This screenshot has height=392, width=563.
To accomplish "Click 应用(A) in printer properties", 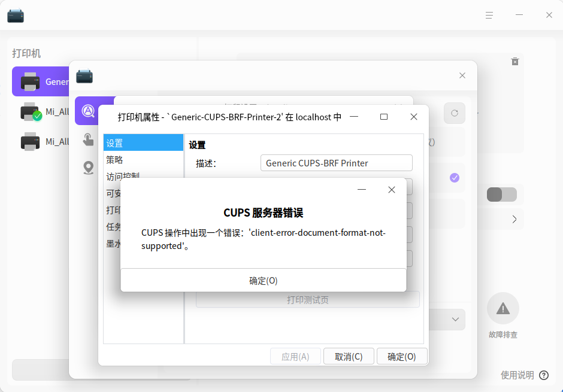I will [295, 357].
